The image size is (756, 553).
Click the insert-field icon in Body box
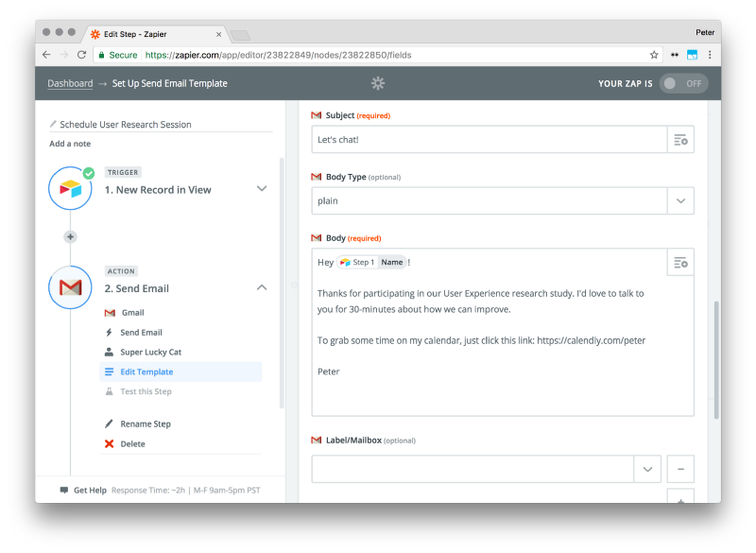(x=680, y=262)
